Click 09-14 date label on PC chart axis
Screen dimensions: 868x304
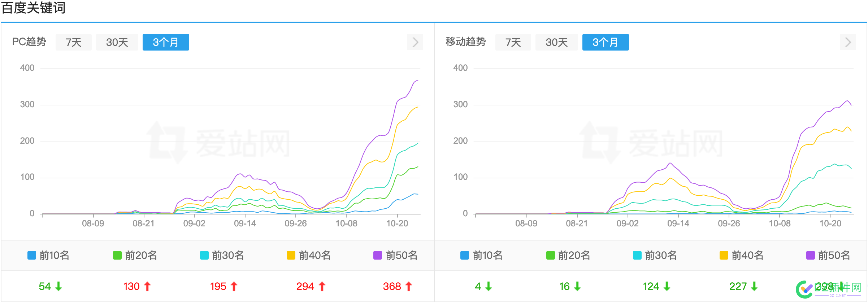245,223
